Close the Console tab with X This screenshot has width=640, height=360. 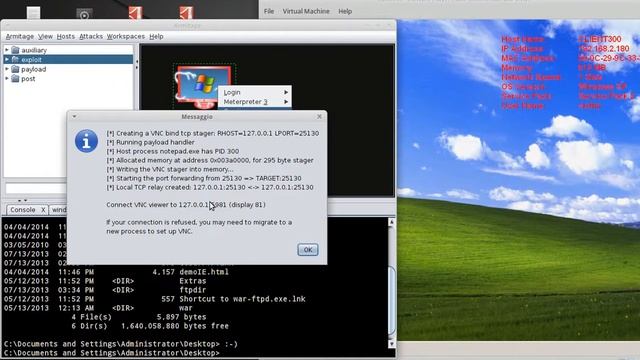point(42,209)
